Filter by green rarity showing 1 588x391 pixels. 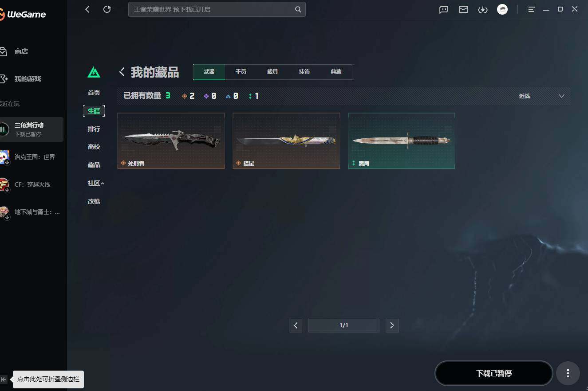[x=253, y=96]
